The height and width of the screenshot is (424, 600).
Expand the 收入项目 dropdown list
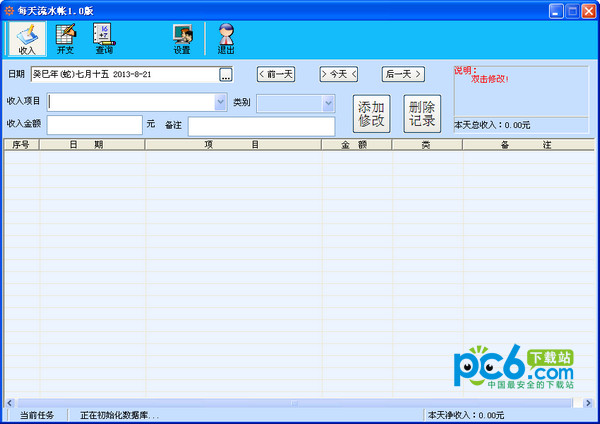(221, 102)
